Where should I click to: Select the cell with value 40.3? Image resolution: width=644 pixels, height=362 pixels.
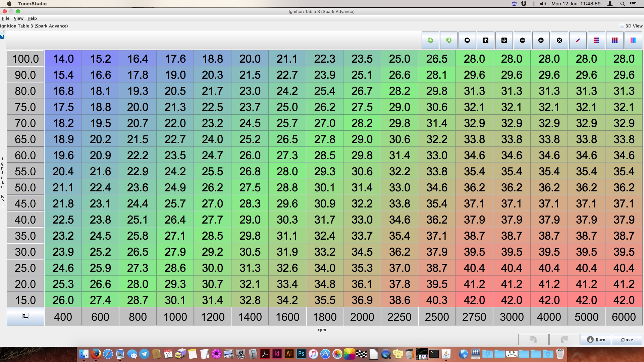(x=437, y=300)
